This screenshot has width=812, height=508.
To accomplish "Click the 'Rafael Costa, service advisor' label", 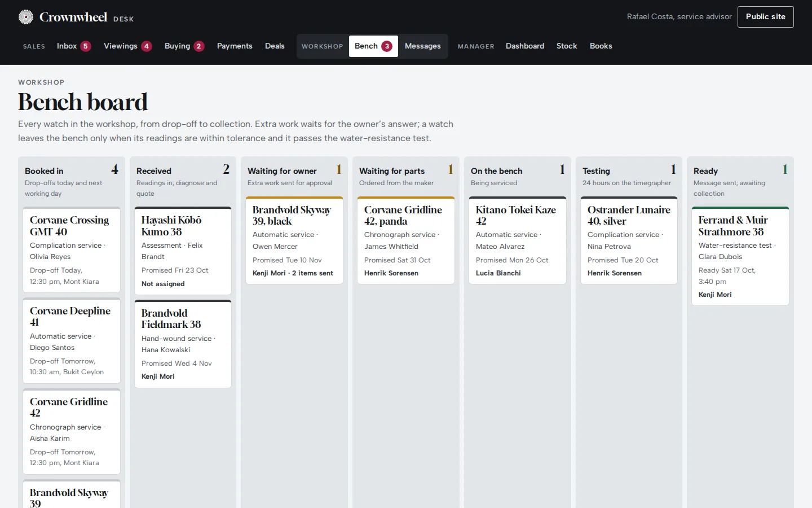I will pyautogui.click(x=679, y=17).
